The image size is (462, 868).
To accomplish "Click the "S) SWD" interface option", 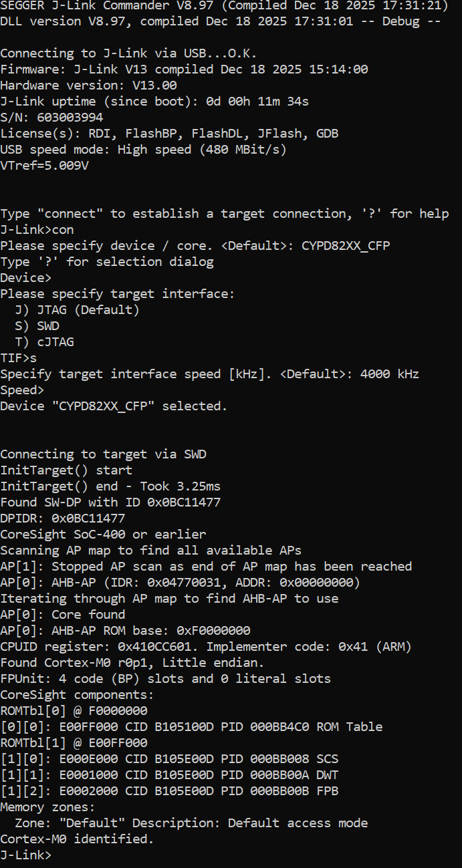I will tap(37, 326).
